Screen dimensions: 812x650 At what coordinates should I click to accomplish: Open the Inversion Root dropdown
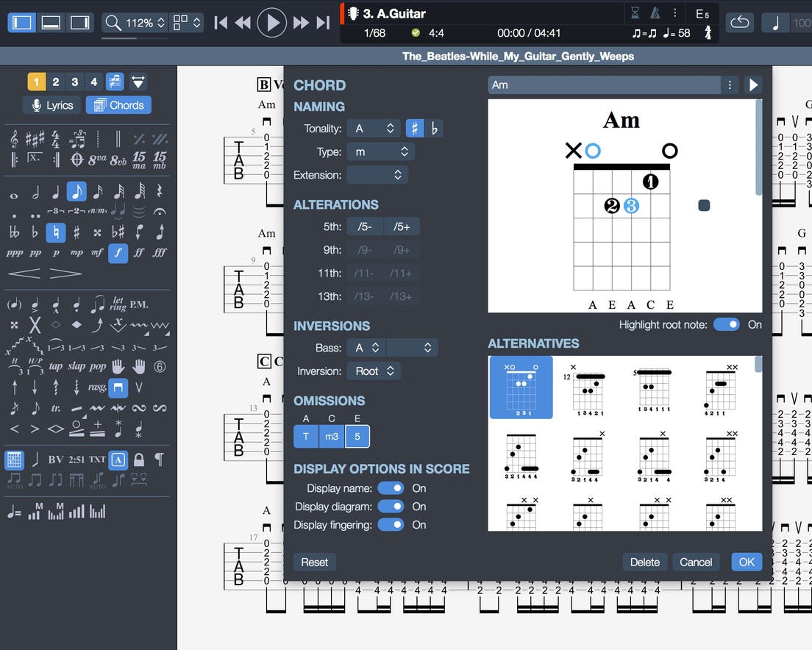[374, 371]
